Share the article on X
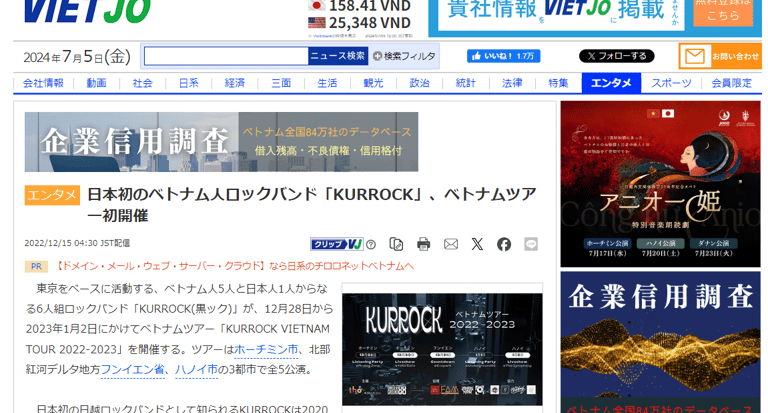 (x=477, y=244)
